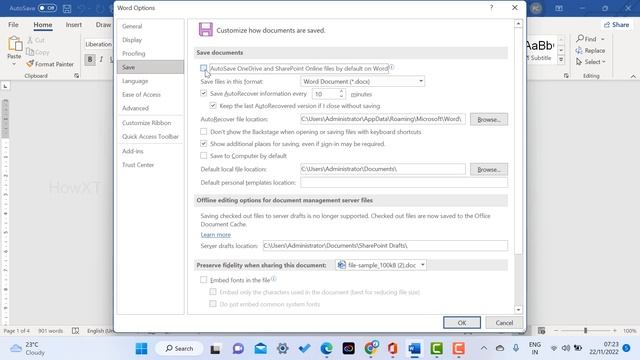
Task: Click the accessibility proofing status bar icon
Action: (x=76, y=331)
